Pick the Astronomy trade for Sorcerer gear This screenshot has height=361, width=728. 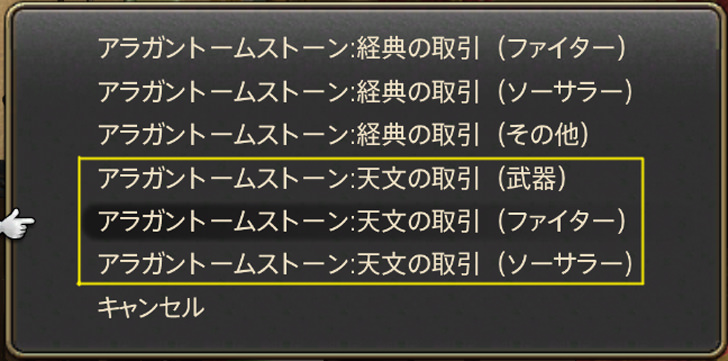click(365, 264)
